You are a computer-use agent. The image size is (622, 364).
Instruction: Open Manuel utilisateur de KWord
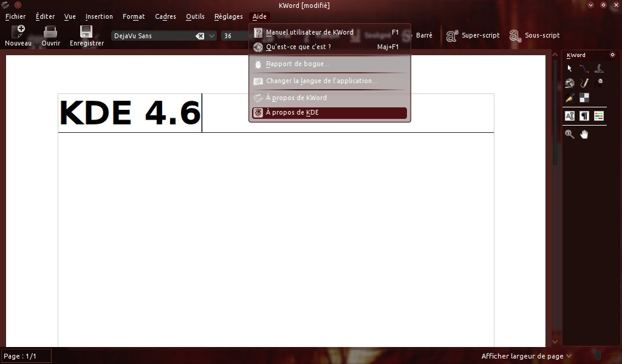point(329,33)
